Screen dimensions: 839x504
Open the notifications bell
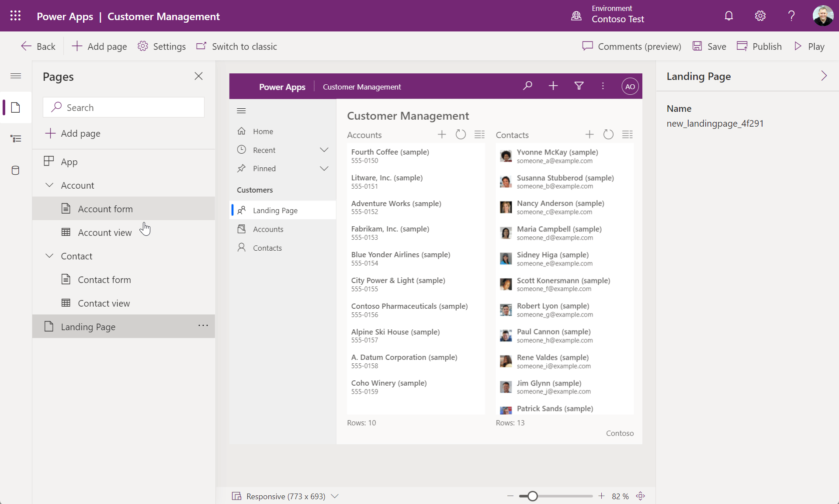coord(728,16)
